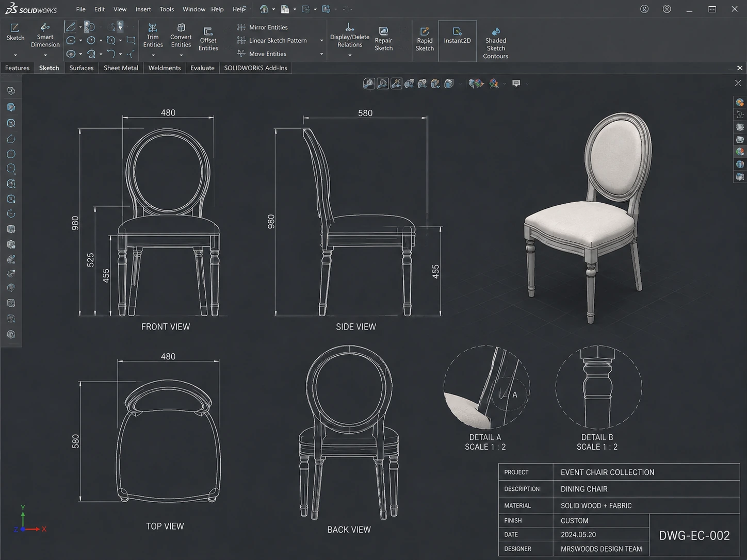Click the DINING CHAIR description cell
This screenshot has height=560, width=747.
(x=646, y=489)
